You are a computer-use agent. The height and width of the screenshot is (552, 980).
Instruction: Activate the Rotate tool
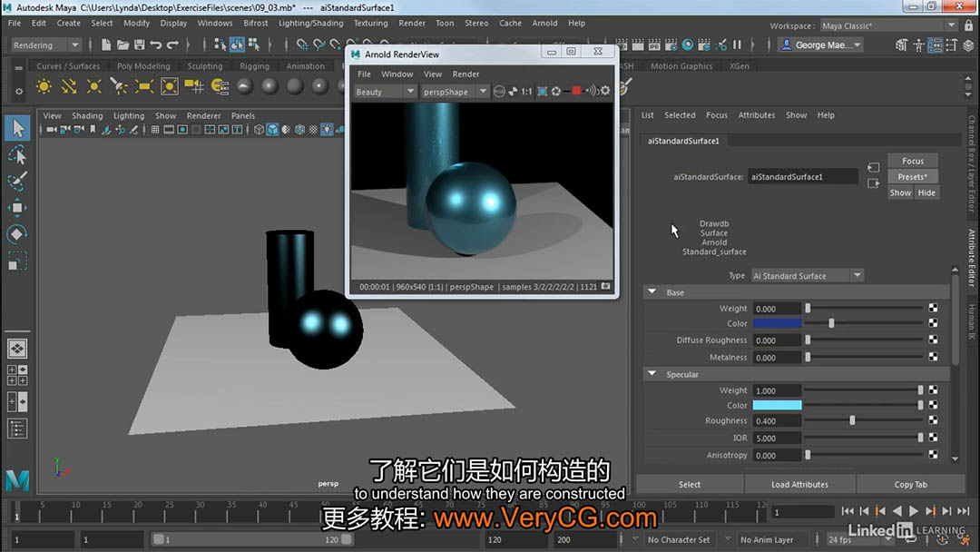point(17,234)
